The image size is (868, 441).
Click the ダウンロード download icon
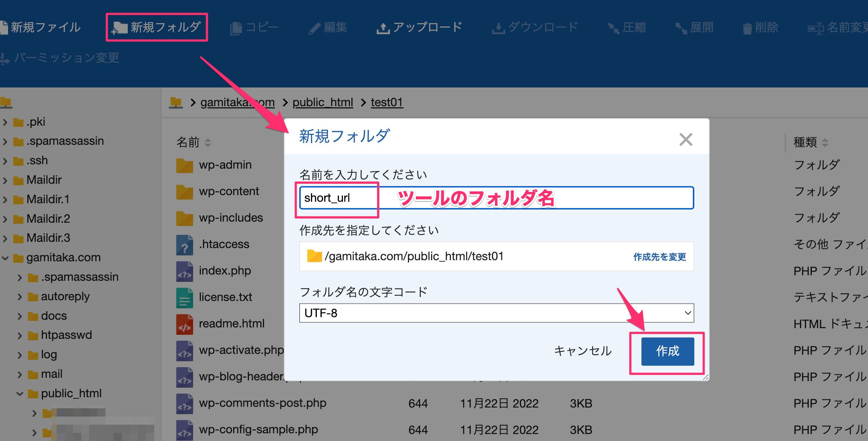498,28
